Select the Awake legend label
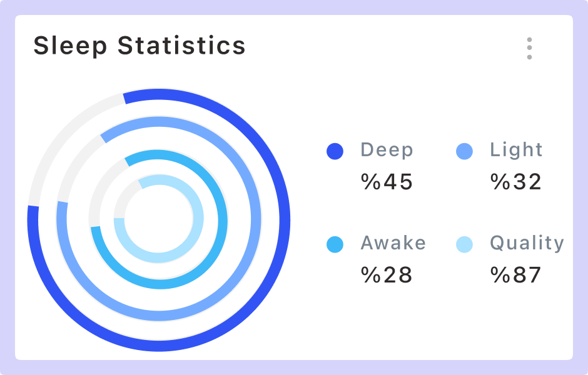This screenshot has height=375, width=588. point(393,243)
